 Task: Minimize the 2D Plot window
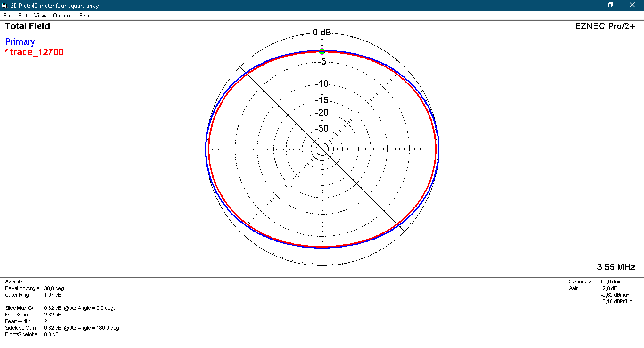point(589,5)
